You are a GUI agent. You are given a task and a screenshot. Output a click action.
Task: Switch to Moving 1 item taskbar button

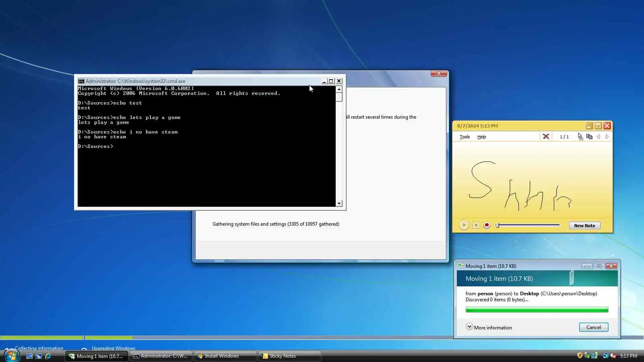(97, 356)
